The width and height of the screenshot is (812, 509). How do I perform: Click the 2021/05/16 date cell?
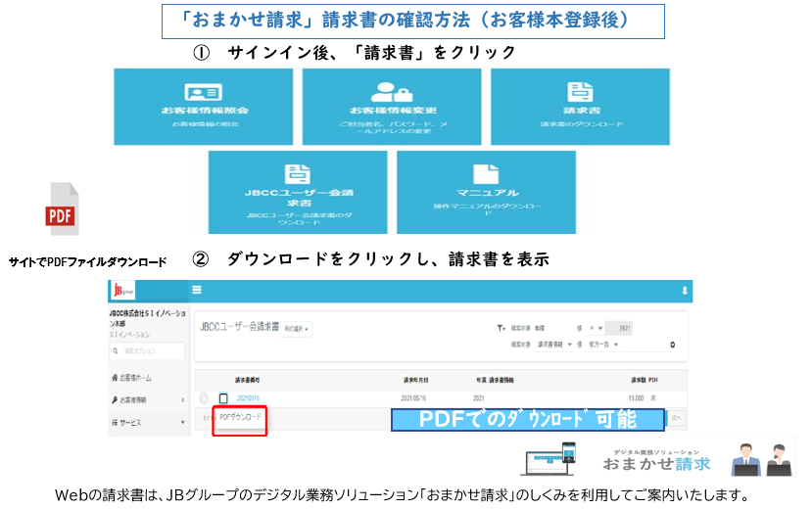[x=413, y=398]
